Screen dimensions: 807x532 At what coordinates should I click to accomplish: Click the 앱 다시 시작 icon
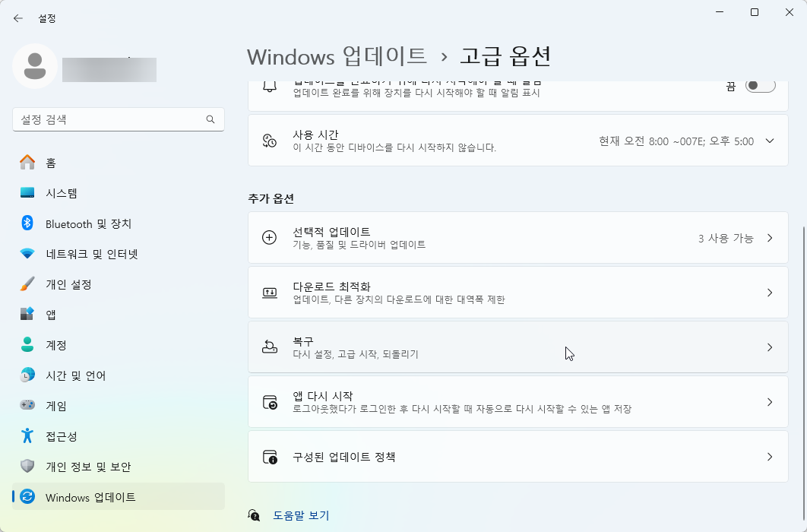(270, 402)
